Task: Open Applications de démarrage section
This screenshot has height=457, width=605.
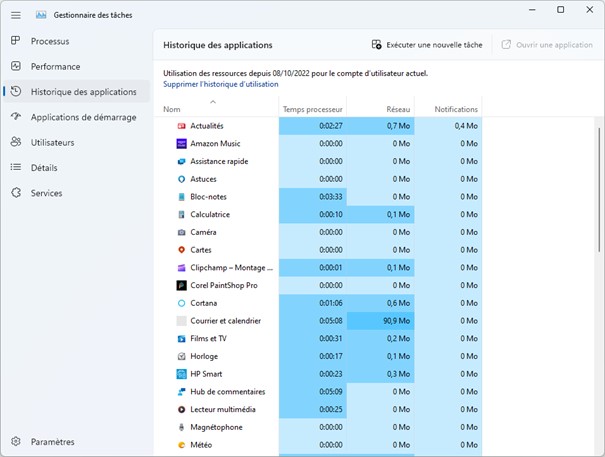Action: 83,117
